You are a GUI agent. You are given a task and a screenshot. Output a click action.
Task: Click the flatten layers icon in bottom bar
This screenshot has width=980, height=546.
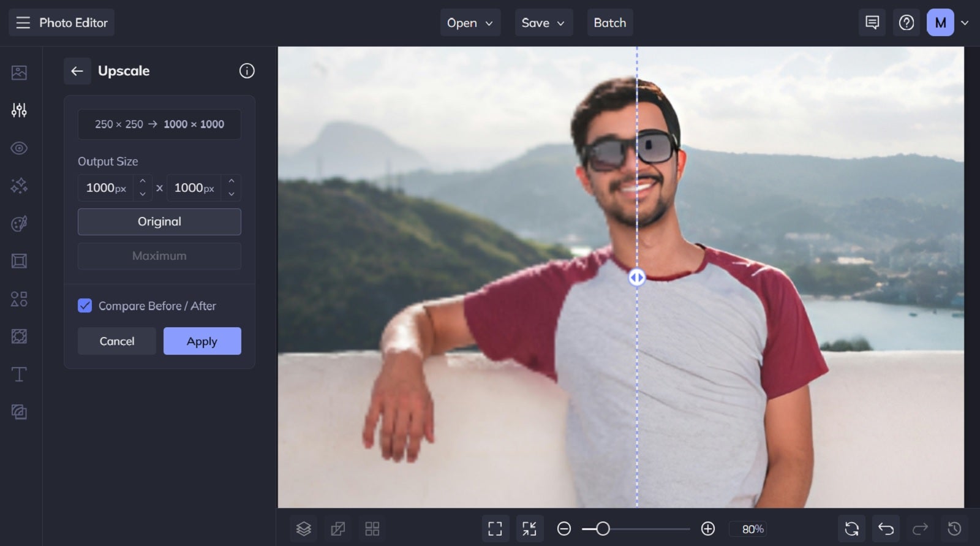(338, 529)
